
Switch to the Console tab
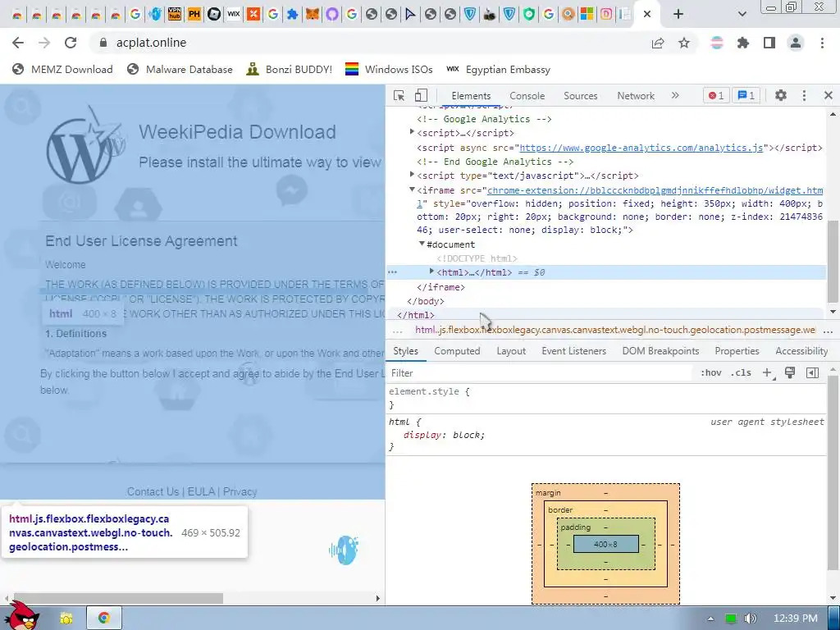527,96
